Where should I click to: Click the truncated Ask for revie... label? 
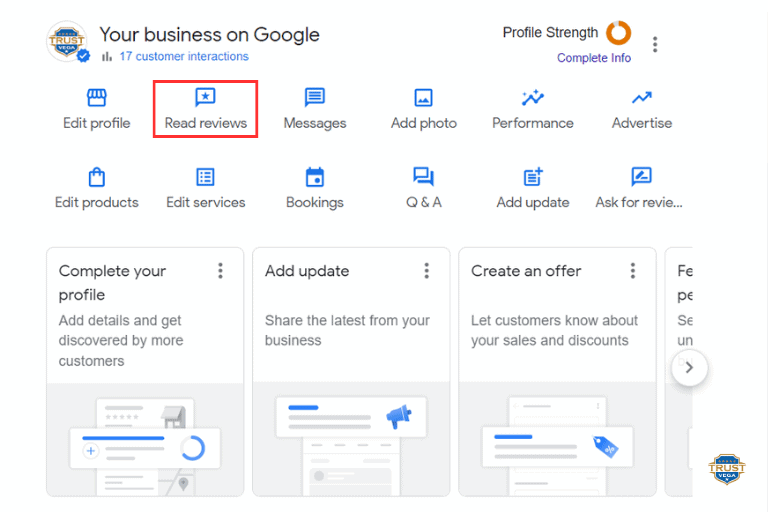[x=639, y=202]
